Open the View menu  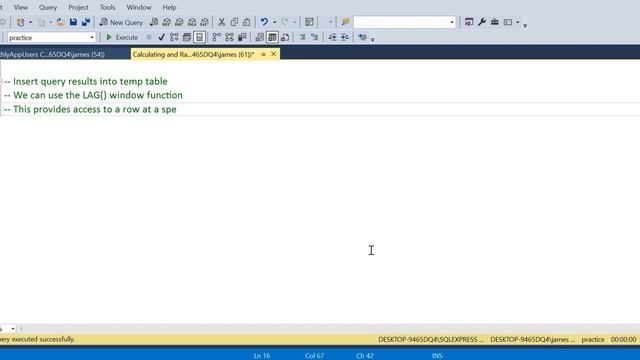point(20,7)
